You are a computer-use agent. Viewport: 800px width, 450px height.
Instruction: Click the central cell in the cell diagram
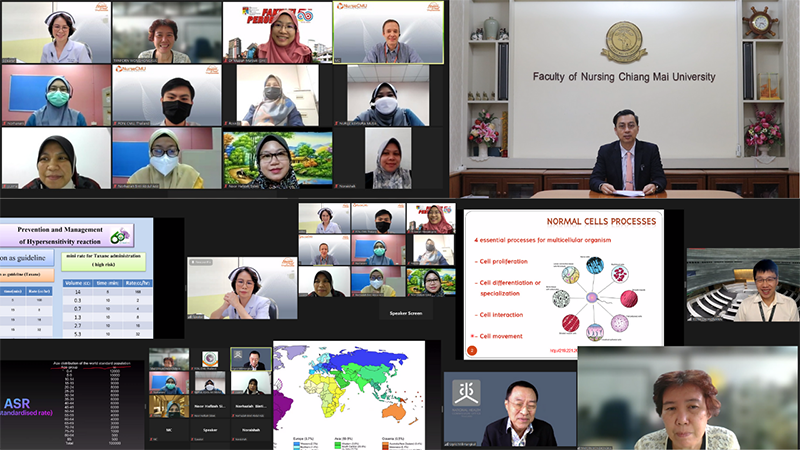pos(595,297)
